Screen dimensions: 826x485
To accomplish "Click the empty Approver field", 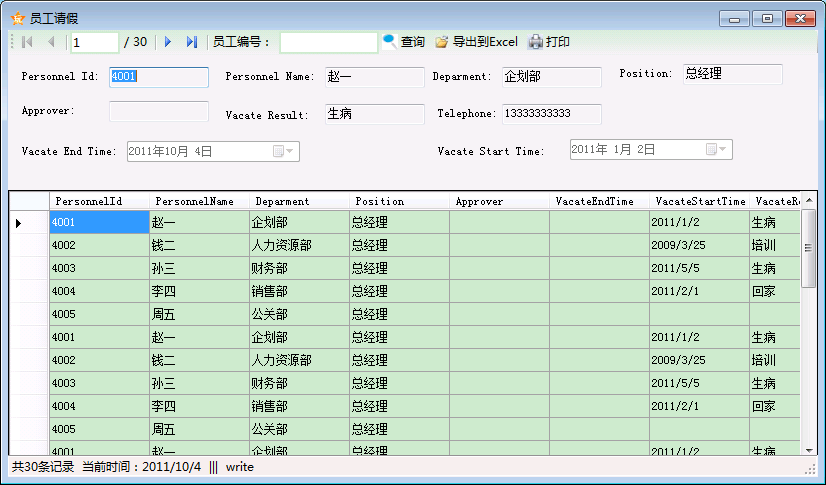I will (159, 111).
